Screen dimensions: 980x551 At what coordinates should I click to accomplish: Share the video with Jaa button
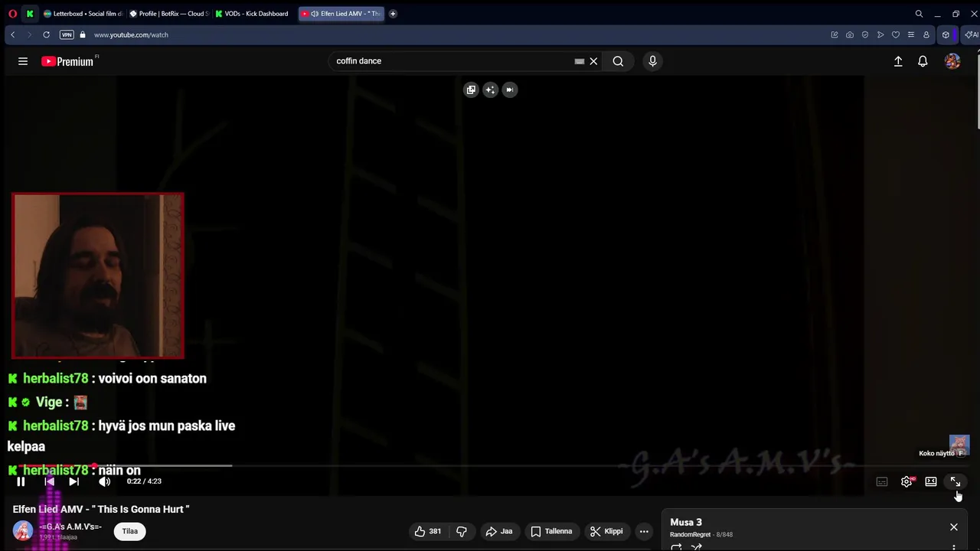[x=498, y=531]
